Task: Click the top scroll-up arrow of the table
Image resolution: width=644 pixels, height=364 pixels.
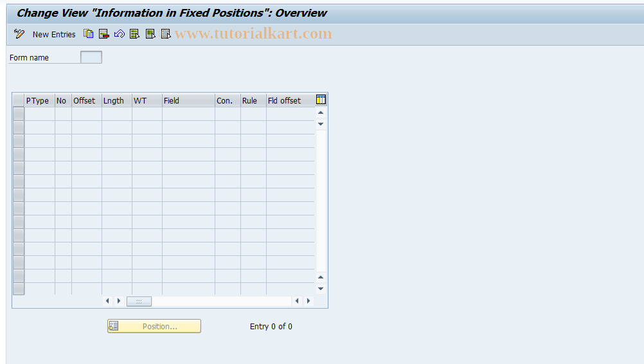Action: click(x=321, y=113)
